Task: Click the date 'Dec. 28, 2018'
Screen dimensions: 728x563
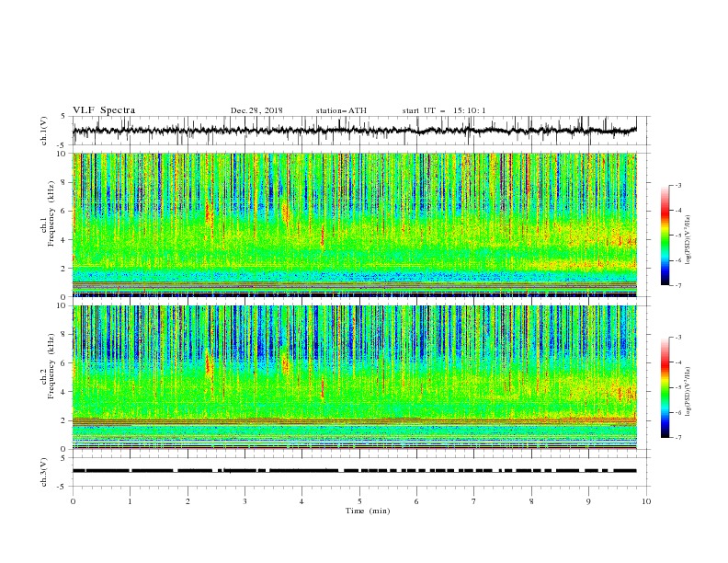Action: (x=256, y=110)
